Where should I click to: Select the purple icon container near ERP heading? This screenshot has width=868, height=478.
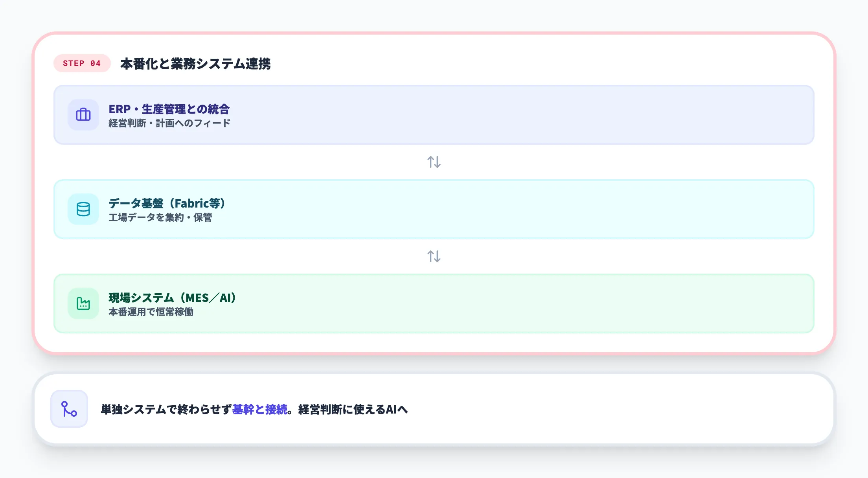pos(83,115)
